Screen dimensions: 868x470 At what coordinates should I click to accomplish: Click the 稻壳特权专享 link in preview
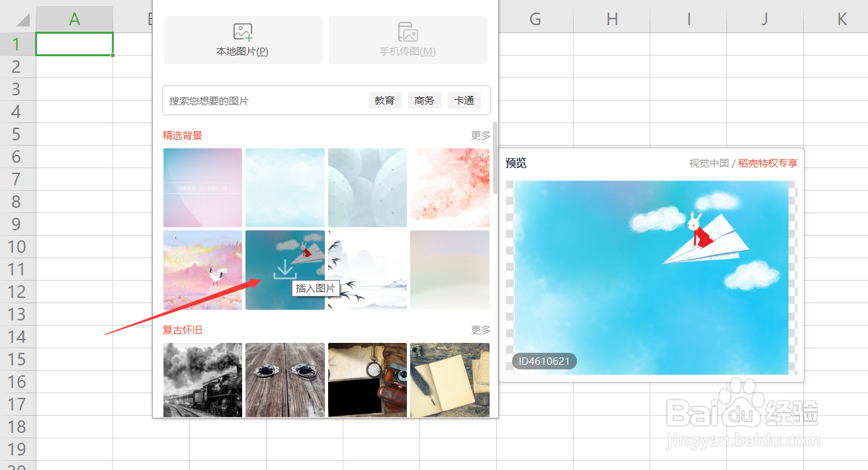pos(768,163)
